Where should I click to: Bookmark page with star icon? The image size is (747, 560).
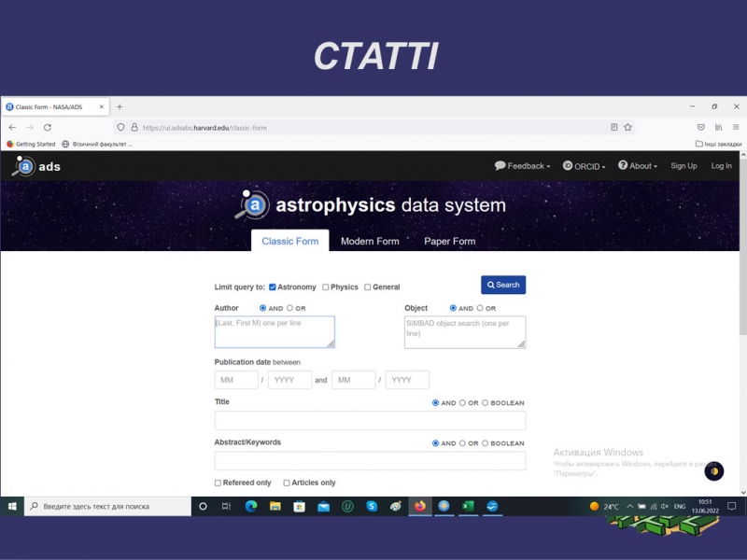point(627,127)
